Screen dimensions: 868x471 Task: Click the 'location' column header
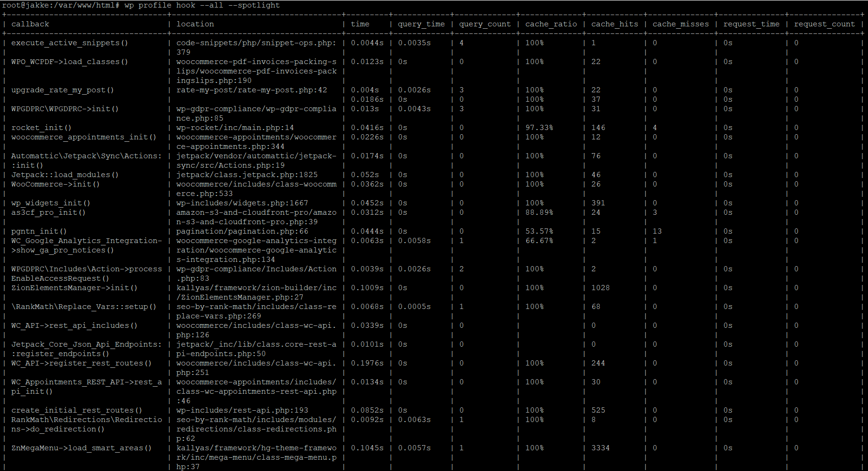tap(195, 24)
